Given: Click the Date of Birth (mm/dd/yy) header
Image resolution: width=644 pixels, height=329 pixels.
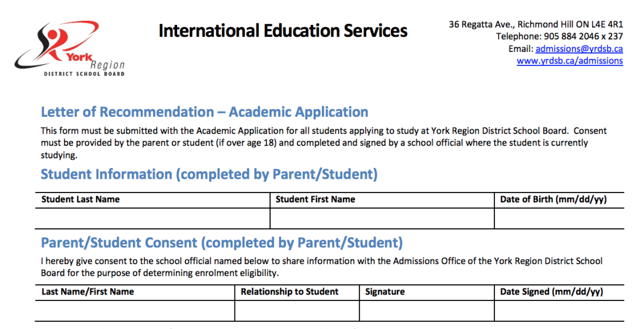Looking at the screenshot, I should tap(553, 200).
